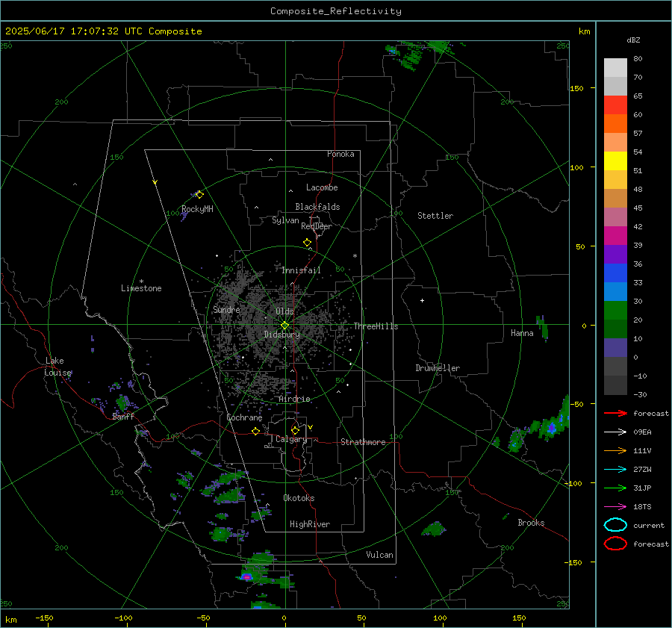
Task: Click the dBZ legend heading
Action: [633, 40]
